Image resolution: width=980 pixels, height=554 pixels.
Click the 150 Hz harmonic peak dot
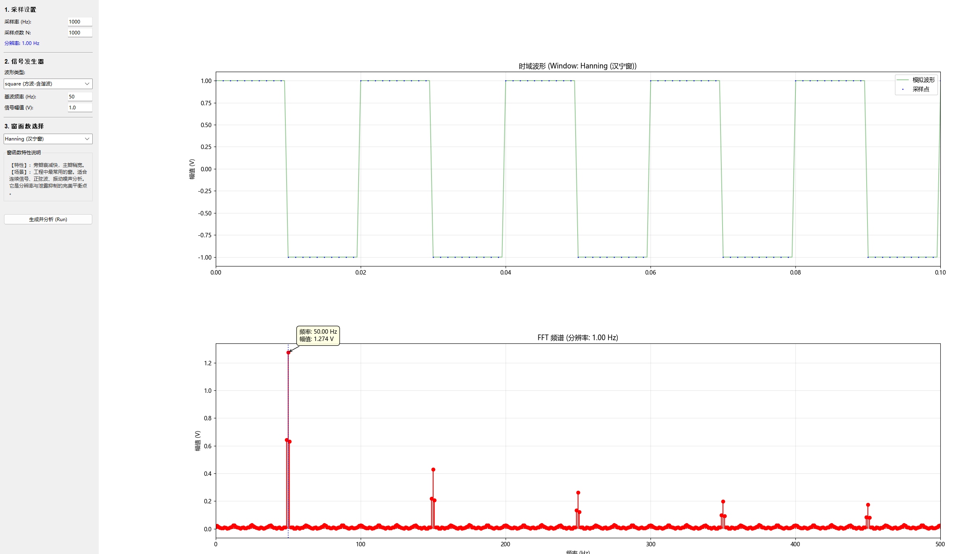click(433, 470)
